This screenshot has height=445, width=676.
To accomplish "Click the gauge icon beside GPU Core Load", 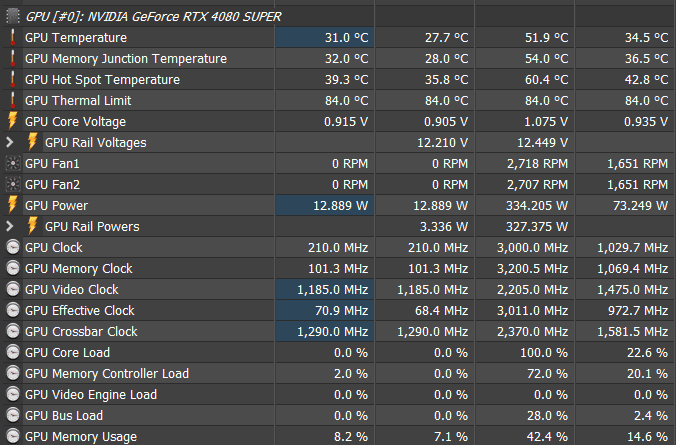I will pos(13,353).
